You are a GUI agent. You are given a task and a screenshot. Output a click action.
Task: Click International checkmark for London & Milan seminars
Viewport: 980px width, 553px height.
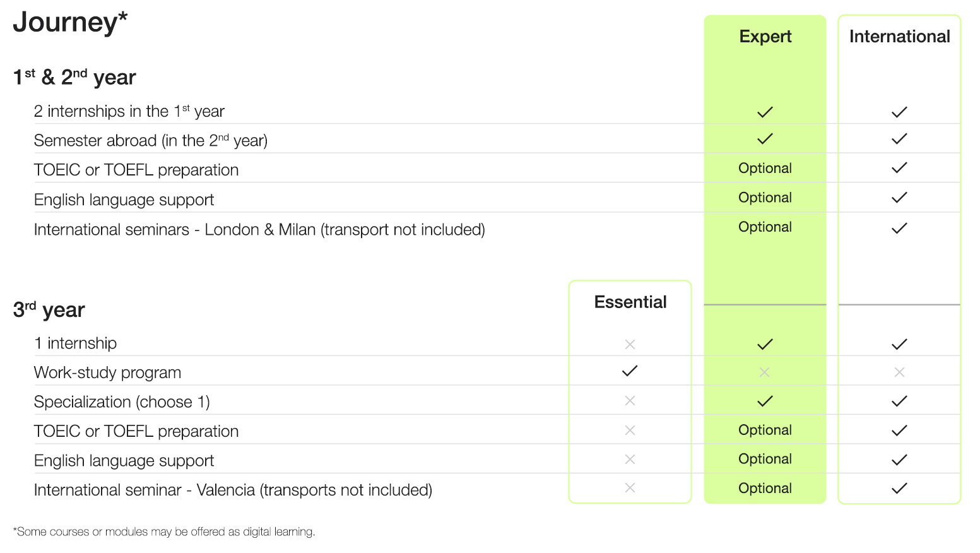click(x=899, y=229)
